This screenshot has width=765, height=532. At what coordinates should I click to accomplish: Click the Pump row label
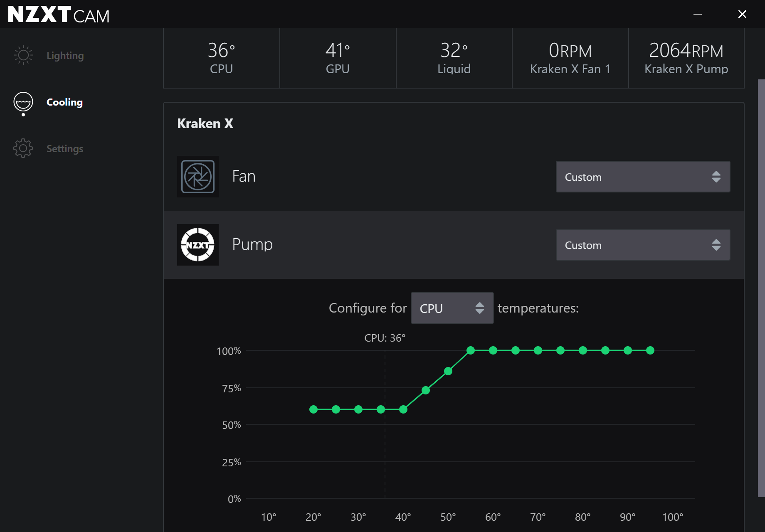click(x=252, y=244)
